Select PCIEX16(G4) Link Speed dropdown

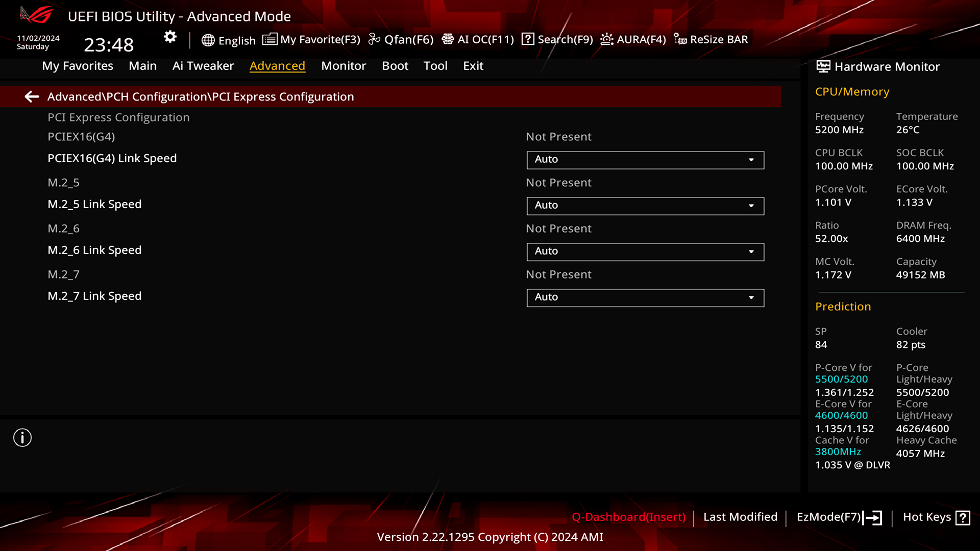(644, 159)
